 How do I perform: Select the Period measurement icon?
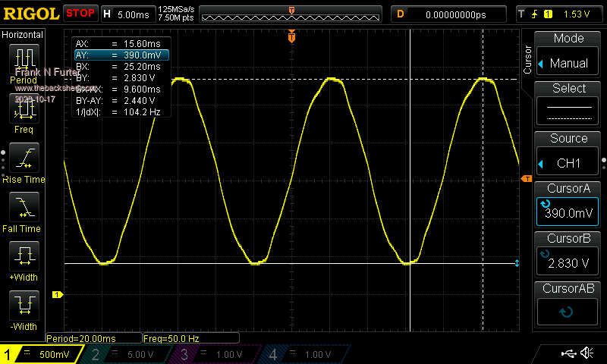[24, 59]
